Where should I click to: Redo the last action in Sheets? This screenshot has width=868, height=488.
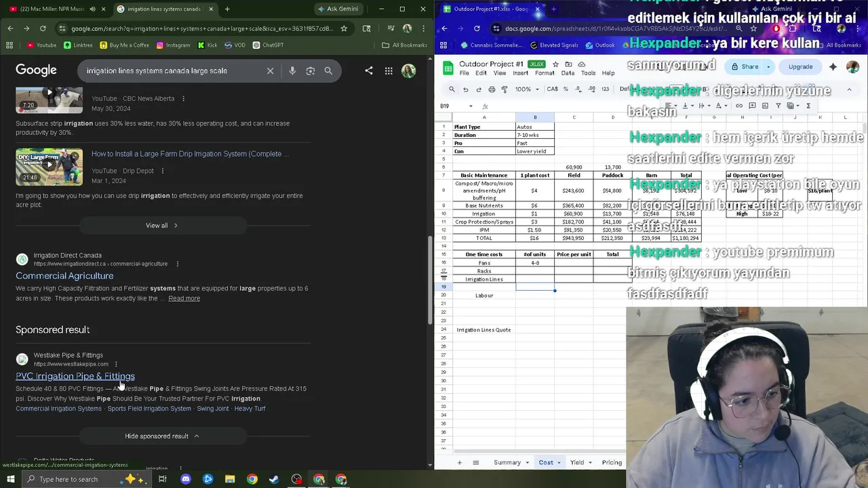tap(478, 89)
